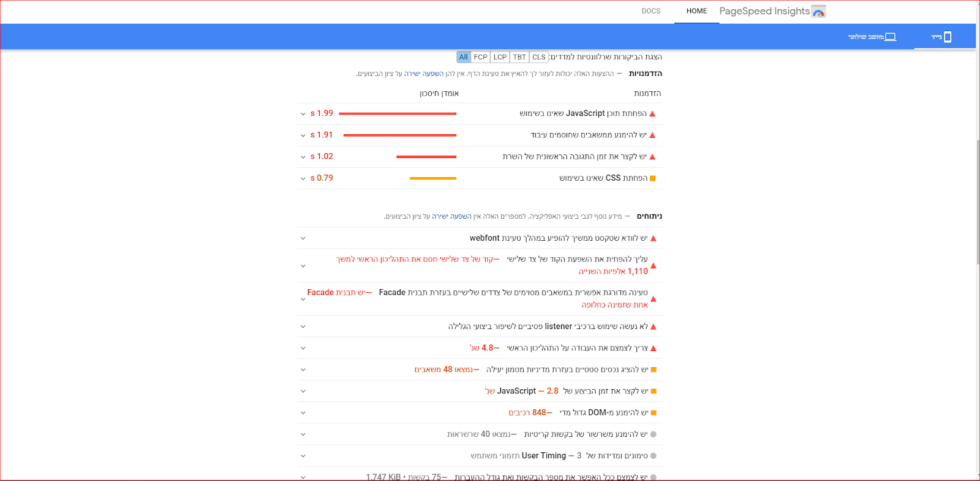Viewport: 980px width, 481px height.
Task: Expand the 1,747 KiB requests row chevron
Action: coord(303,477)
